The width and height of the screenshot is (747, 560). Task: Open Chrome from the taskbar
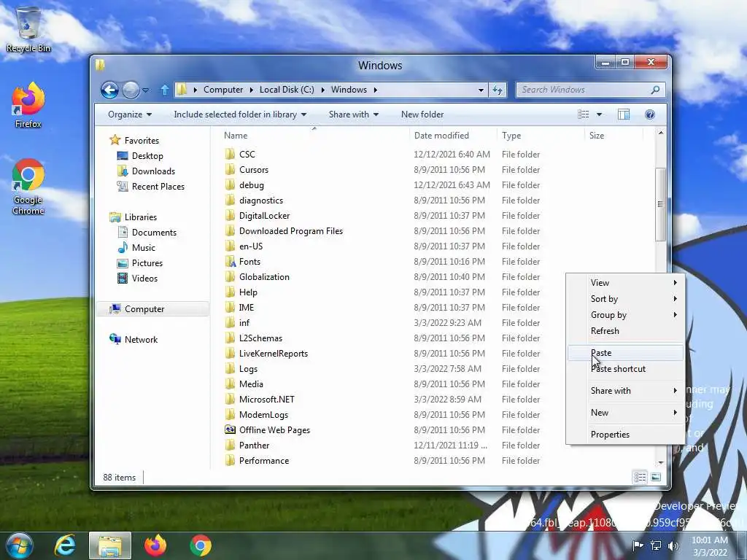(x=201, y=545)
